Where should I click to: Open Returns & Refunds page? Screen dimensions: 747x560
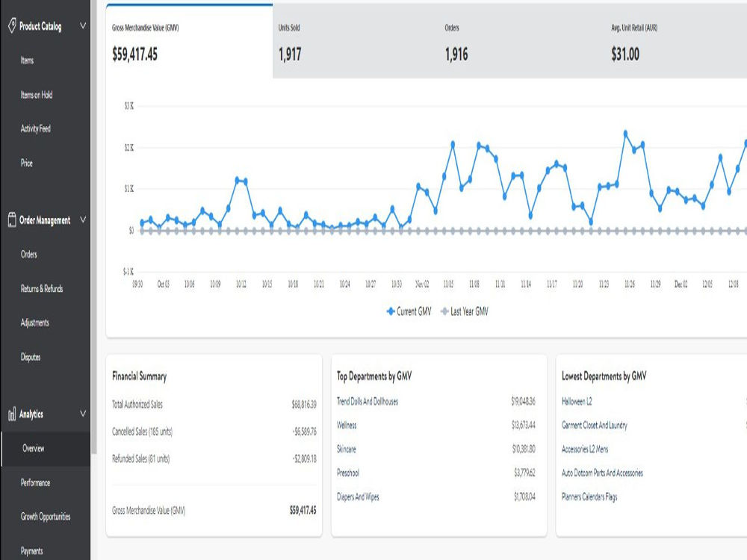tap(42, 288)
